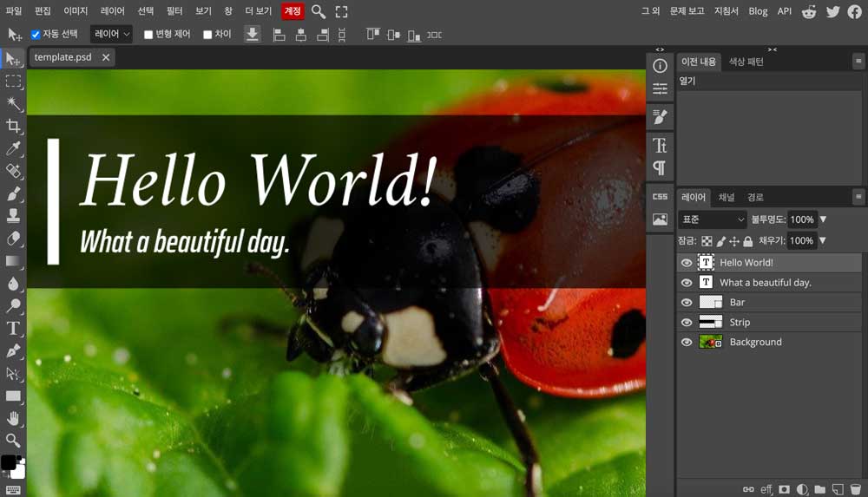This screenshot has height=497, width=868.
Task: Click the download export icon in options bar
Action: 253,35
